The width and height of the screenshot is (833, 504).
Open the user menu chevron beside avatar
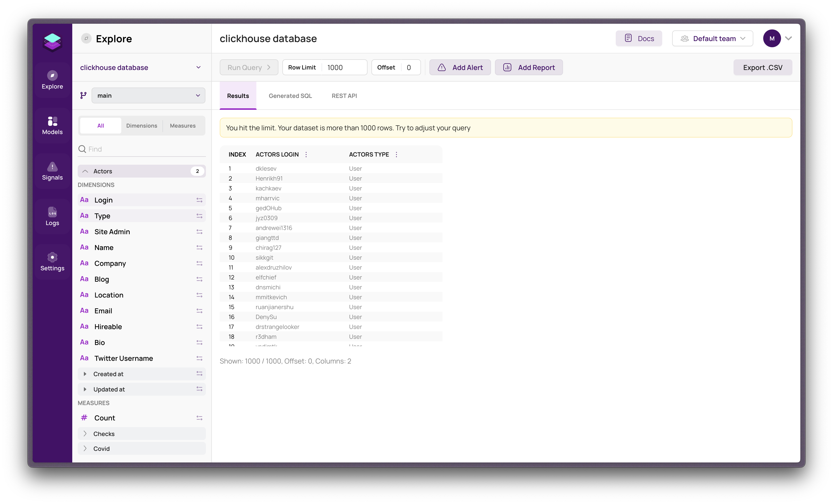(788, 39)
